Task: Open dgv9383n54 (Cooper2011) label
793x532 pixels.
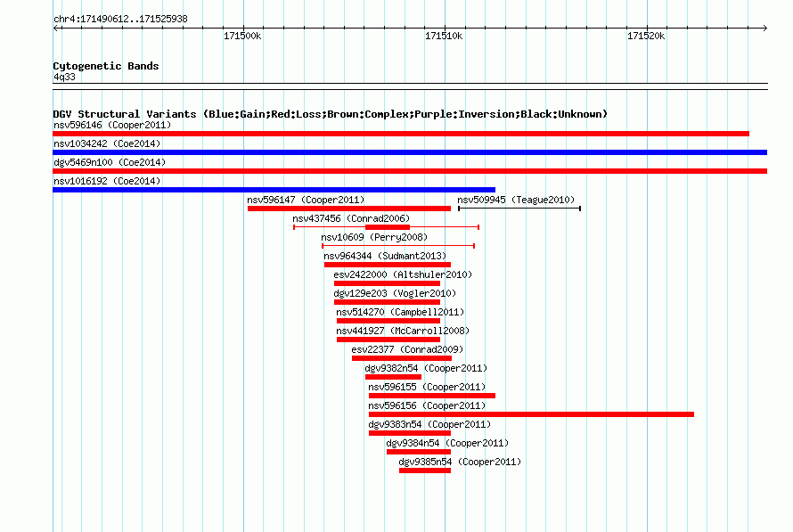Action: 429,424
